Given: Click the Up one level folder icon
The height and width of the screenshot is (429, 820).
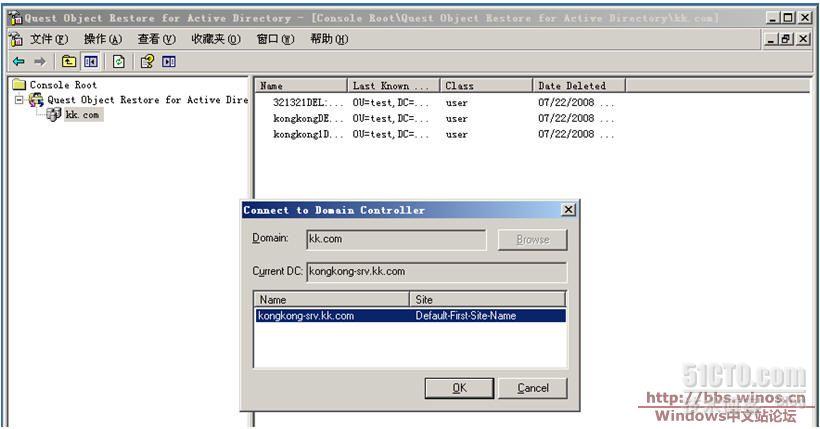Looking at the screenshot, I should pyautogui.click(x=69, y=62).
